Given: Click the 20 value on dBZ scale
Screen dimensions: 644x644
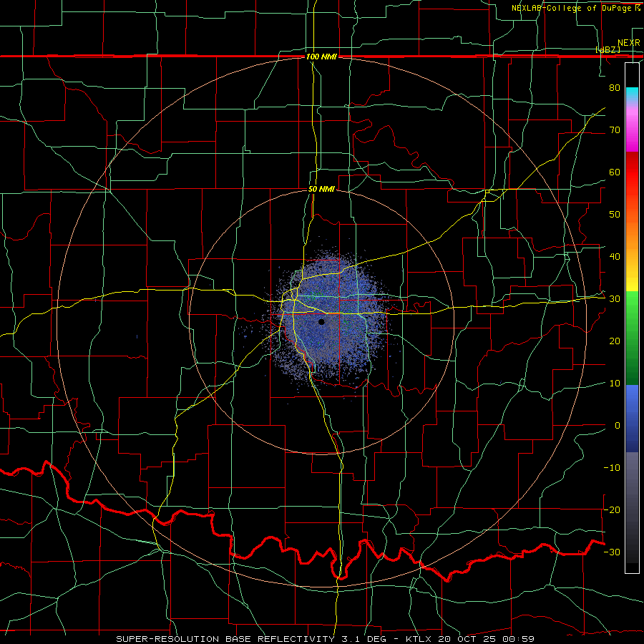Looking at the screenshot, I should tap(615, 341).
